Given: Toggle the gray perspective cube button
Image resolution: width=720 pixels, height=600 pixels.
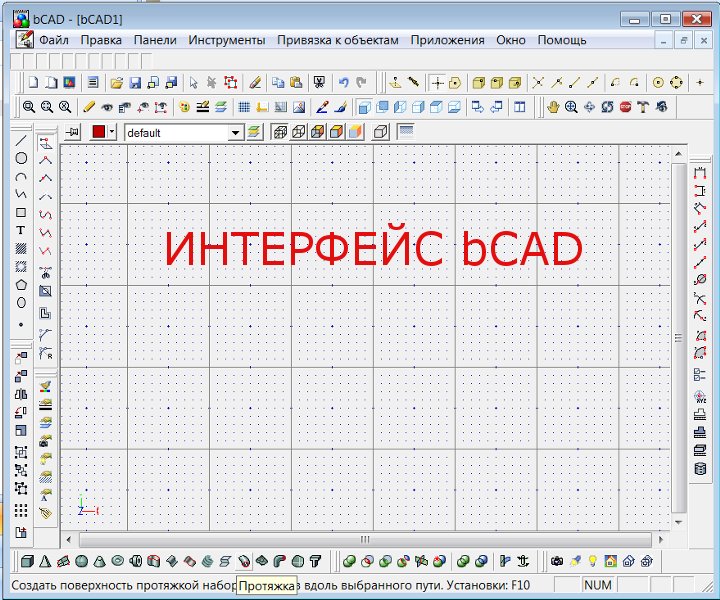Looking at the screenshot, I should [x=381, y=132].
